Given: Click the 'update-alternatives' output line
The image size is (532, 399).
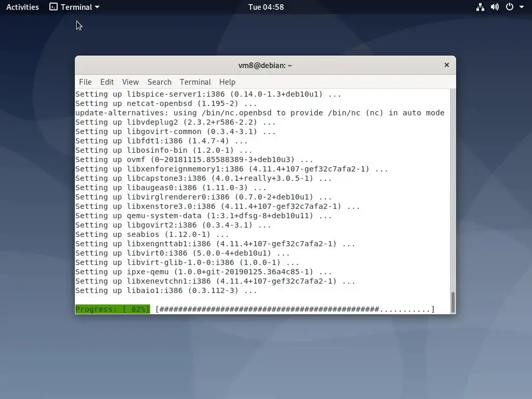Looking at the screenshot, I should point(260,113).
